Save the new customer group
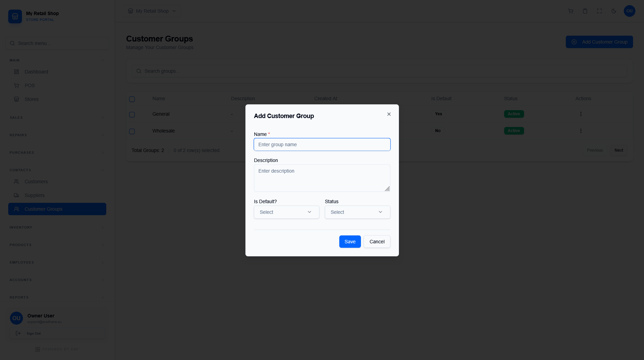Viewport: 644px width, 360px height. pos(350,242)
